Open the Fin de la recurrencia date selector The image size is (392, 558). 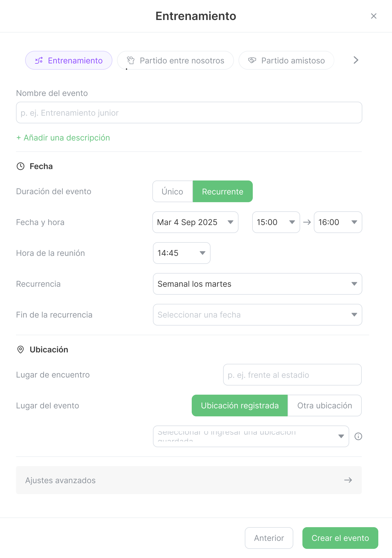257,314
